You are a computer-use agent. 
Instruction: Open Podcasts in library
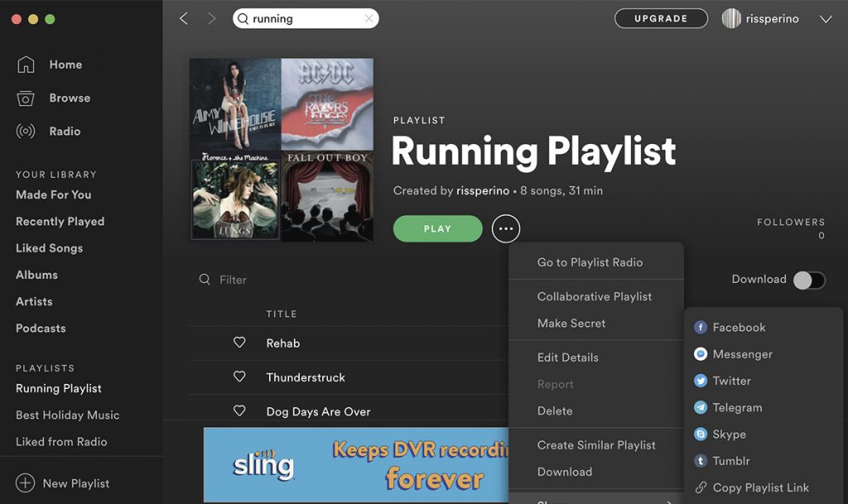coord(41,328)
